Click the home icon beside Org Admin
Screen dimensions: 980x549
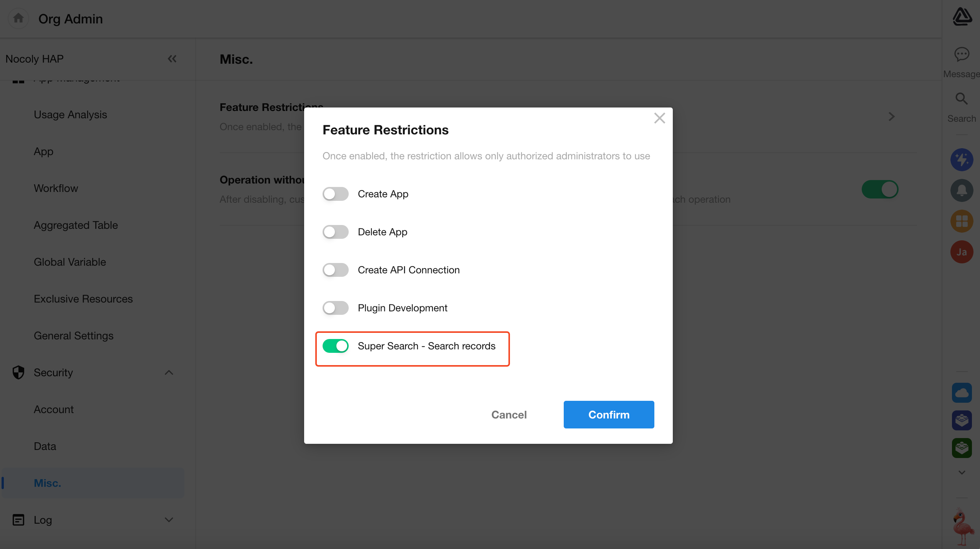(x=18, y=18)
